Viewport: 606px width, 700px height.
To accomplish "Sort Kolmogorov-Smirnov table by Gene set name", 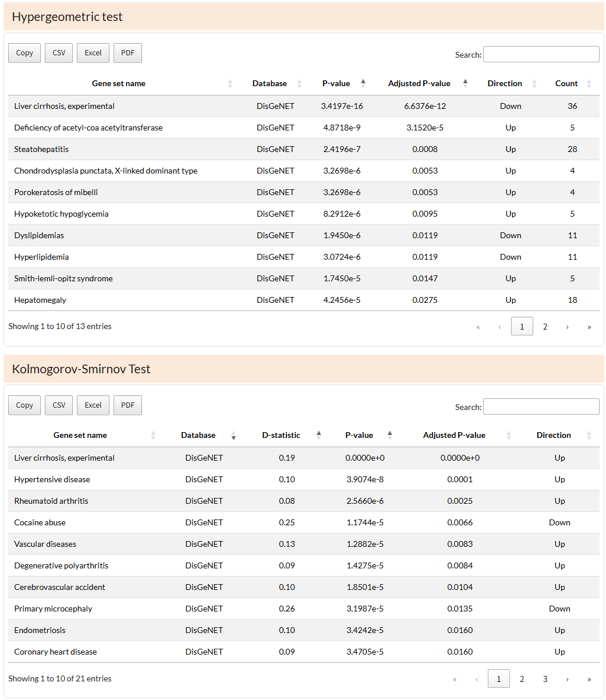I will (84, 435).
